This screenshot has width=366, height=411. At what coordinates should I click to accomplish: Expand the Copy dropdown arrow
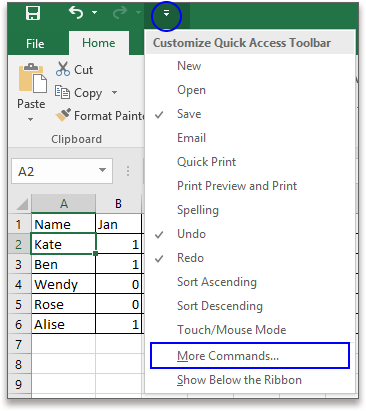click(114, 92)
